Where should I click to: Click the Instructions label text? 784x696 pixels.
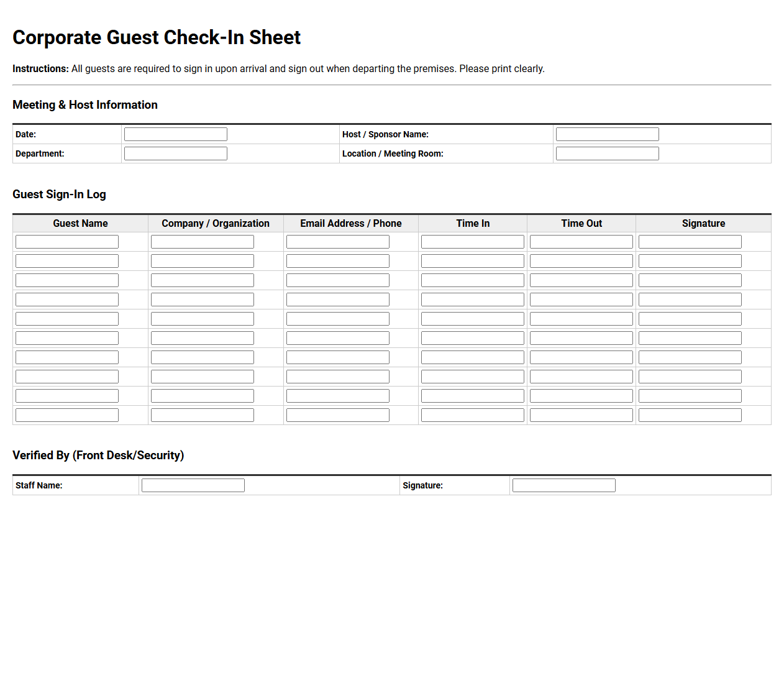pos(40,69)
